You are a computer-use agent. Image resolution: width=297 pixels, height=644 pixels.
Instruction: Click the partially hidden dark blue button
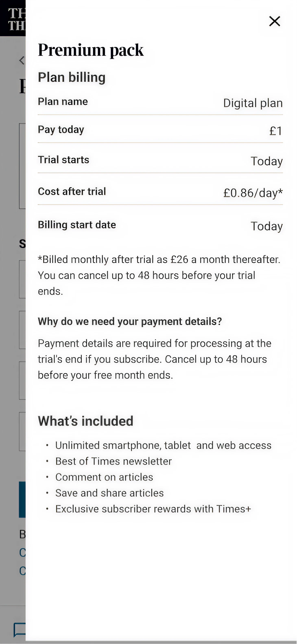point(22,499)
